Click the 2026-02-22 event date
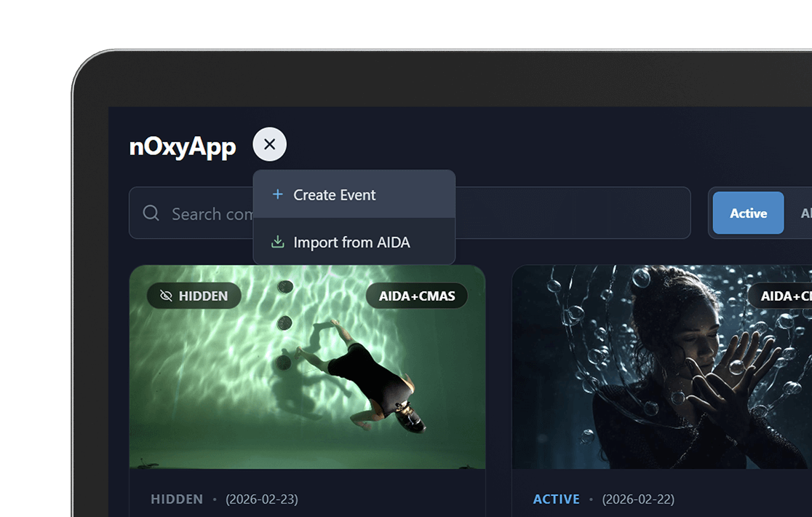 (x=638, y=499)
